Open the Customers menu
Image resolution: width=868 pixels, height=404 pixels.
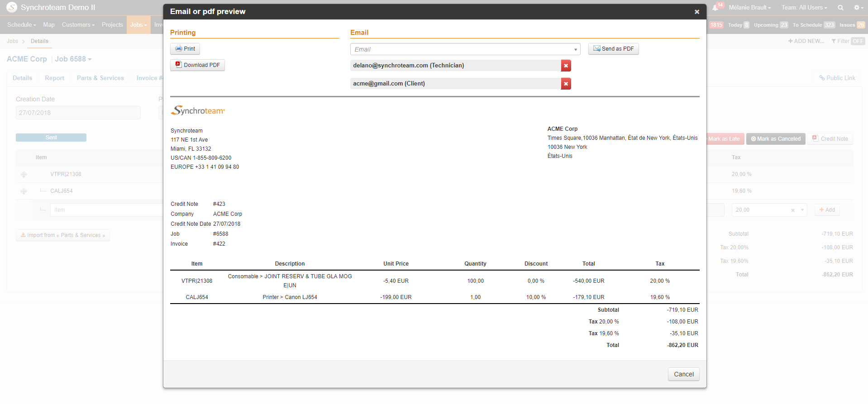pos(78,25)
